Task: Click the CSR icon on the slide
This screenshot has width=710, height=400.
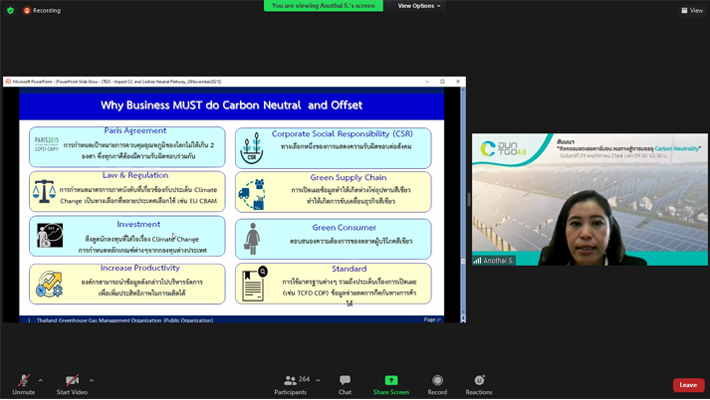Action: click(252, 150)
